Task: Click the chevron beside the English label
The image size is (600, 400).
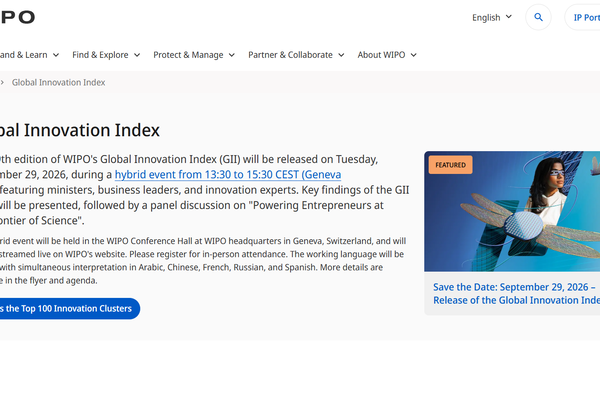Action: (x=509, y=17)
